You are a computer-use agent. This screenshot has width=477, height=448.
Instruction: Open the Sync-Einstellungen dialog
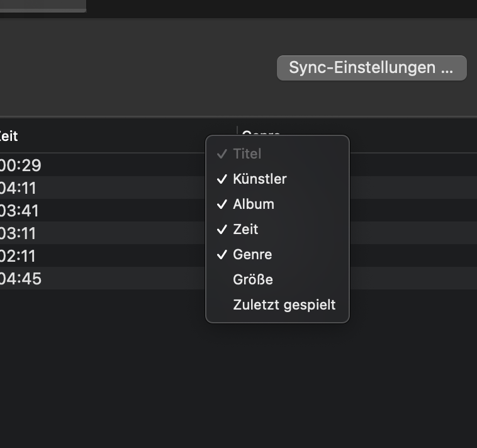[371, 68]
